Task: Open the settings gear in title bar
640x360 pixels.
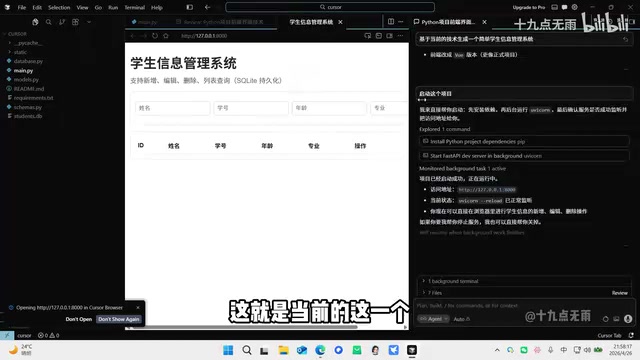Action: [575, 7]
